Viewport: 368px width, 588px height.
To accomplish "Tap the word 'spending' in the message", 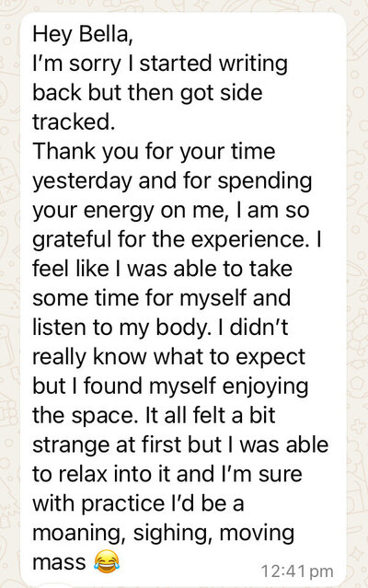I will (x=265, y=181).
